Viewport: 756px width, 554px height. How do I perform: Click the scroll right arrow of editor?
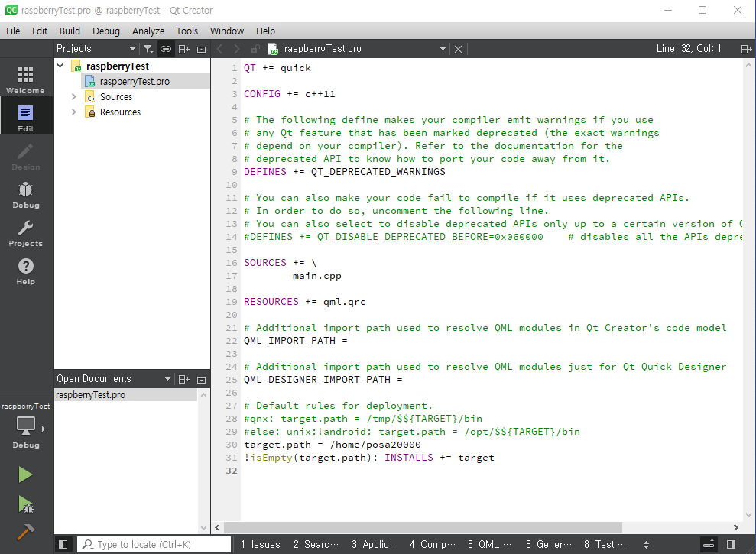[736, 527]
